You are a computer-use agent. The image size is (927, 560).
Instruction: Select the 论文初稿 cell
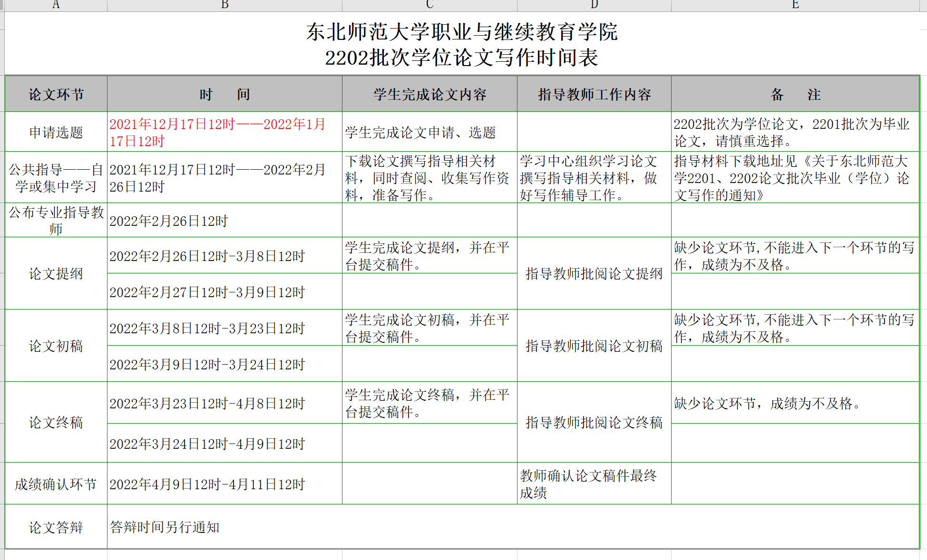click(x=56, y=346)
